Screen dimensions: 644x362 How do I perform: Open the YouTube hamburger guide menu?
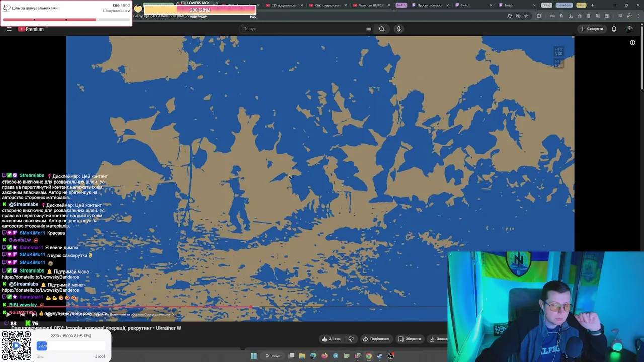point(9,29)
